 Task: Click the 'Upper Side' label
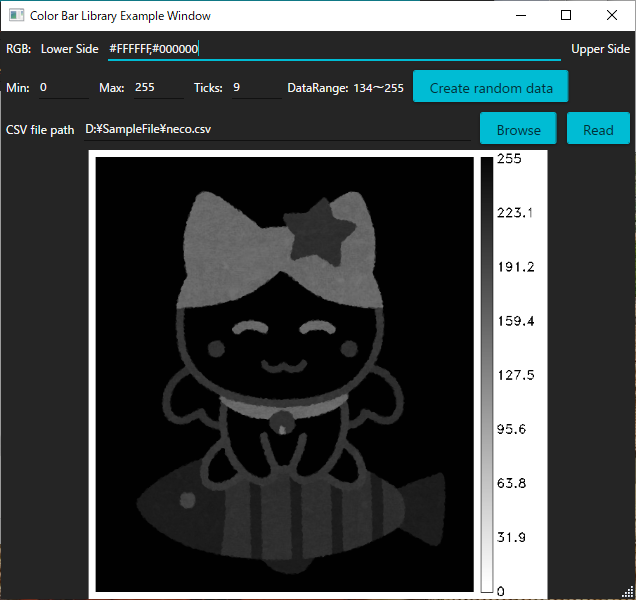tap(600, 49)
